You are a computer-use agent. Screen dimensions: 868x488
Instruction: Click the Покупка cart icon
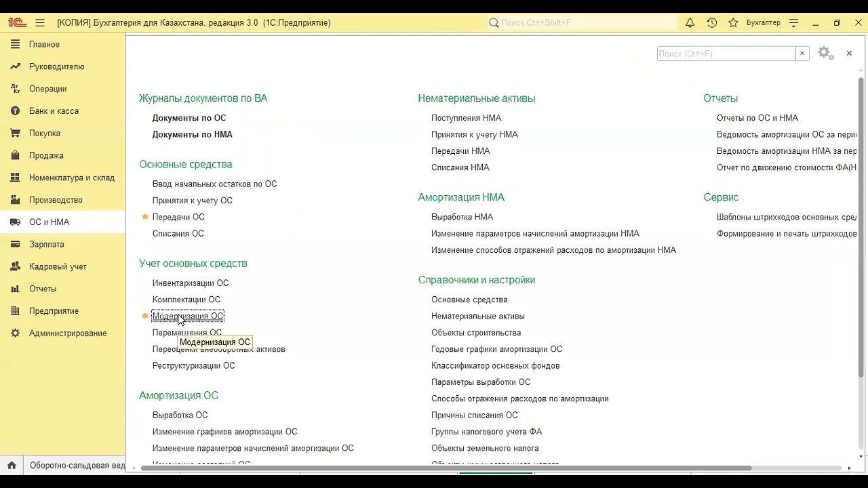pos(15,134)
